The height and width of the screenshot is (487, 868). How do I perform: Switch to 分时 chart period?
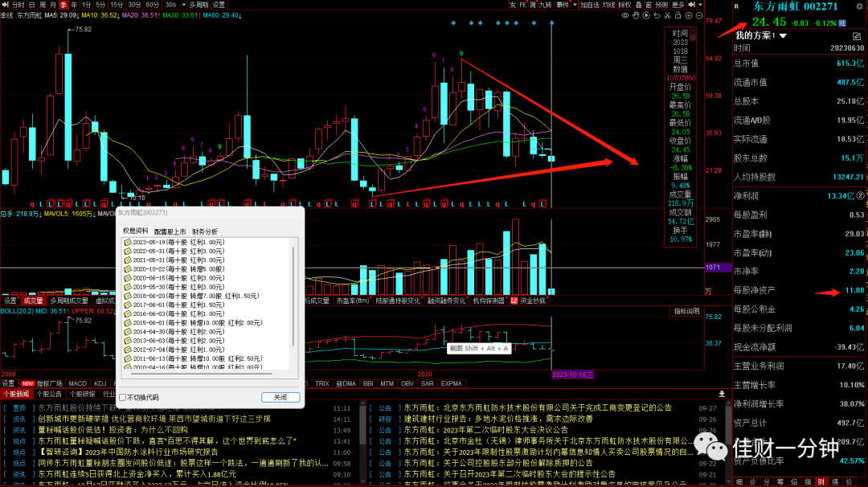tap(18, 5)
